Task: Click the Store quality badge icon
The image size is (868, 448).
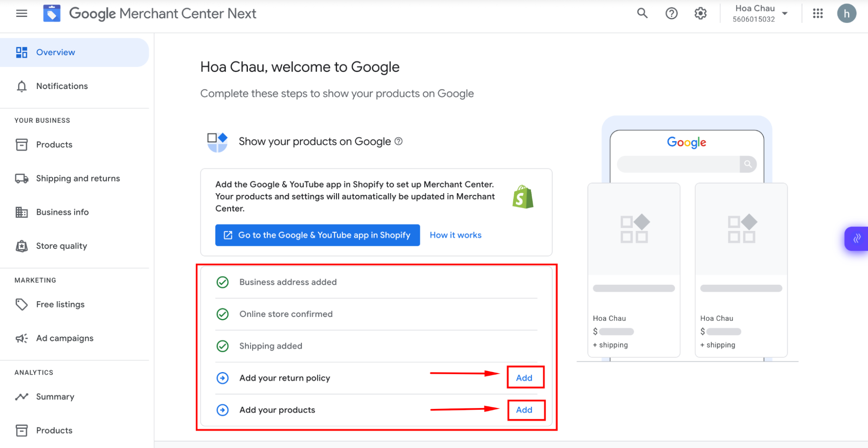Action: point(21,246)
